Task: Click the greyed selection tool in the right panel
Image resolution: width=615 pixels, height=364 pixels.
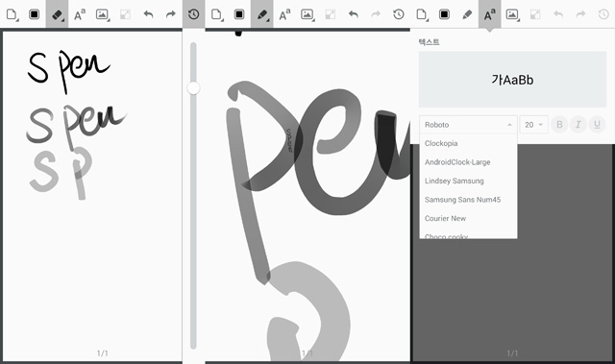Action: pos(535,14)
